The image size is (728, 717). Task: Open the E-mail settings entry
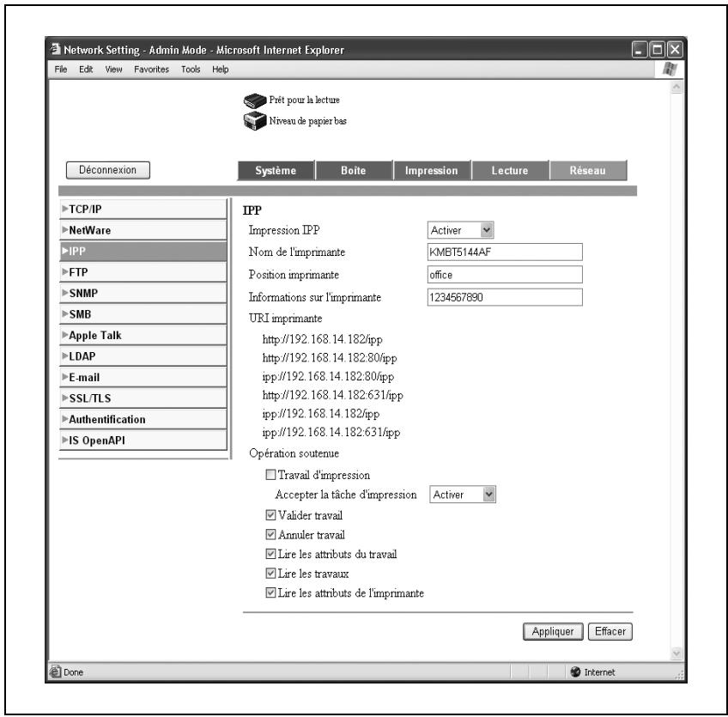click(143, 378)
